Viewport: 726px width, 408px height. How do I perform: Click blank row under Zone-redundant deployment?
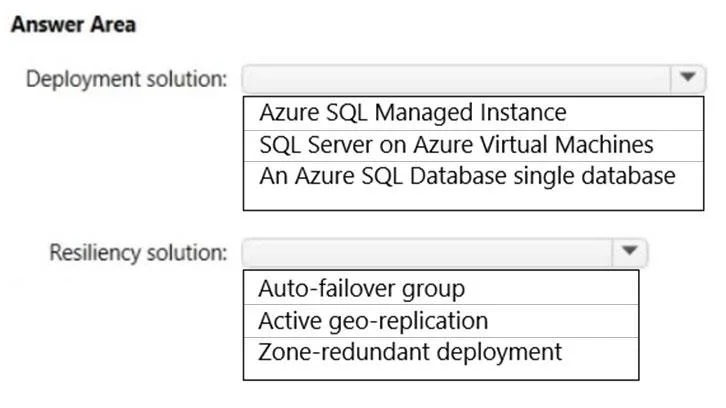tap(441, 372)
